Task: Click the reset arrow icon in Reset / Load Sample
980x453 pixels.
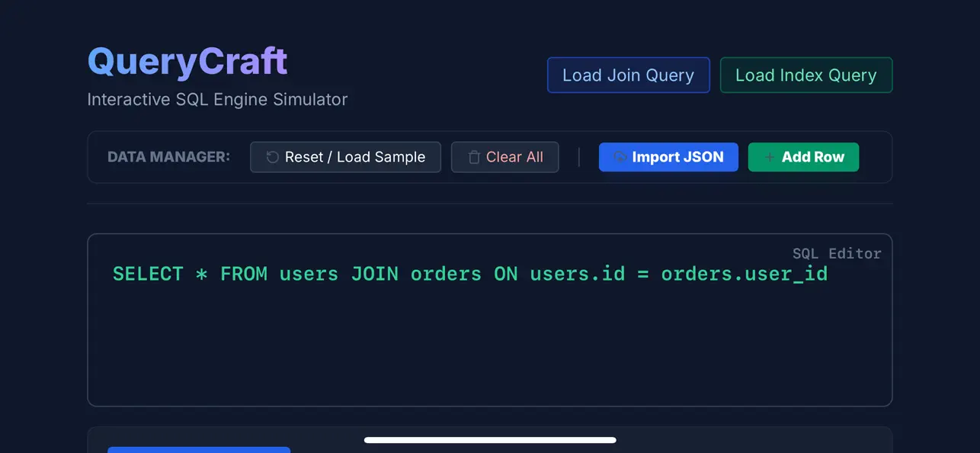Action: [272, 157]
